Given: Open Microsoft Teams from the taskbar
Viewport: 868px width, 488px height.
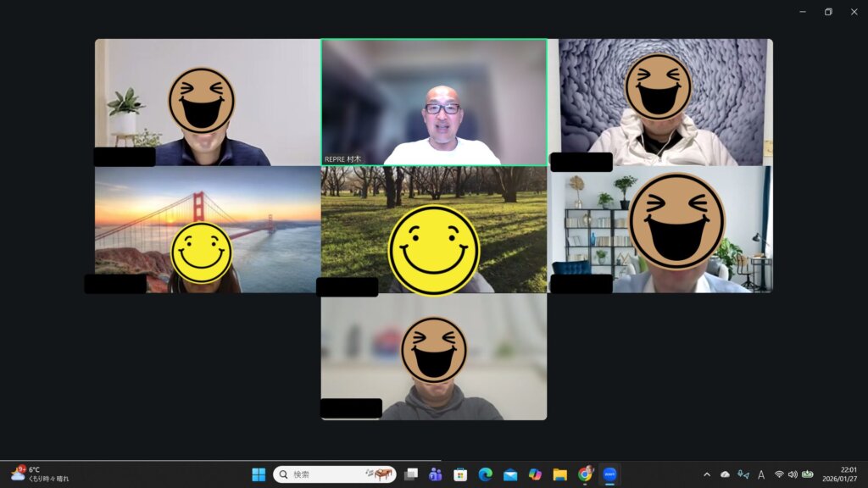Looking at the screenshot, I should coord(436,474).
